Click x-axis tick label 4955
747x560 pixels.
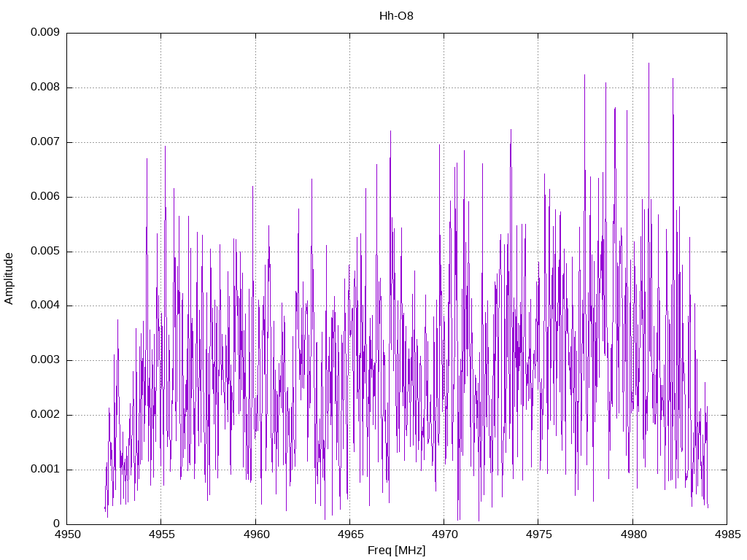(161, 534)
